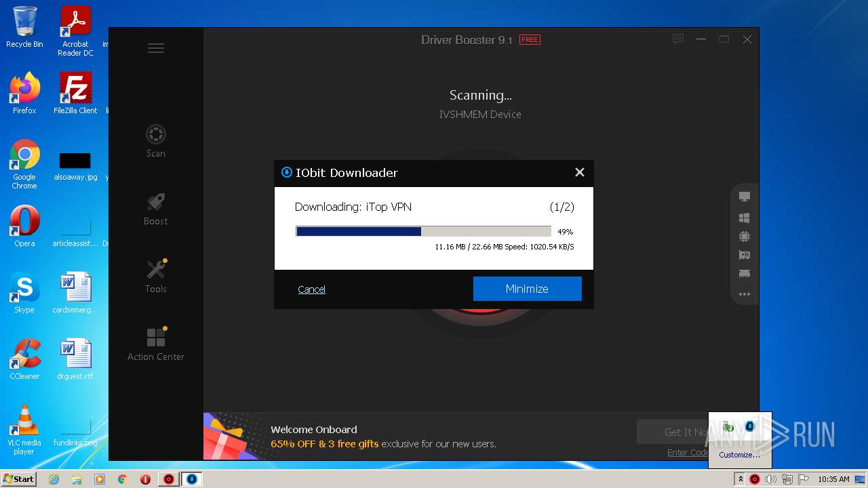Open the feedback chat icon in title bar
868x488 pixels.
[677, 39]
